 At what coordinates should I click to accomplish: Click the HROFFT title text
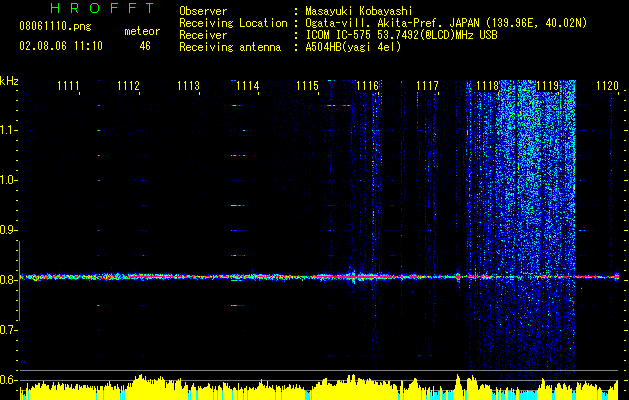[102, 8]
